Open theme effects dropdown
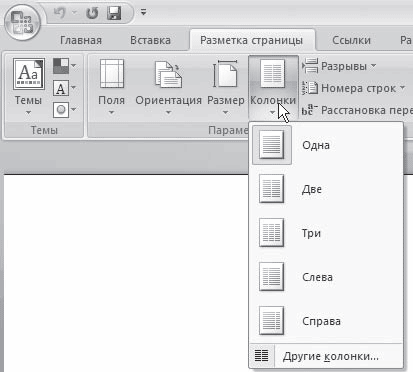413x372 pixels. tap(65, 110)
